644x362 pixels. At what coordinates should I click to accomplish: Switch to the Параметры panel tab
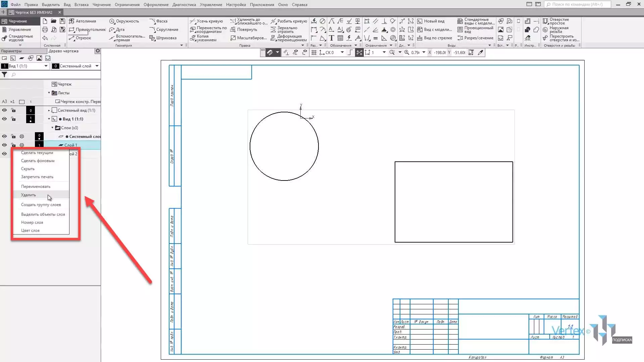(x=11, y=51)
